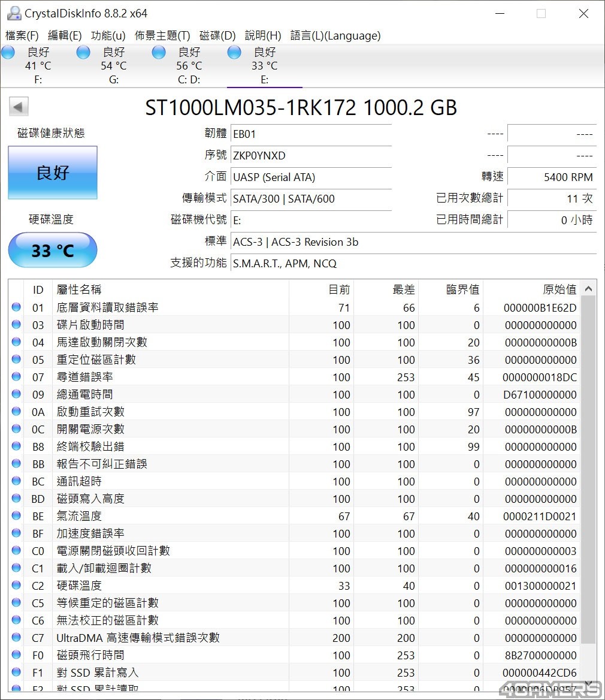
Task: Click the 轉速 field showing 5400 RPM
Action: [x=552, y=177]
